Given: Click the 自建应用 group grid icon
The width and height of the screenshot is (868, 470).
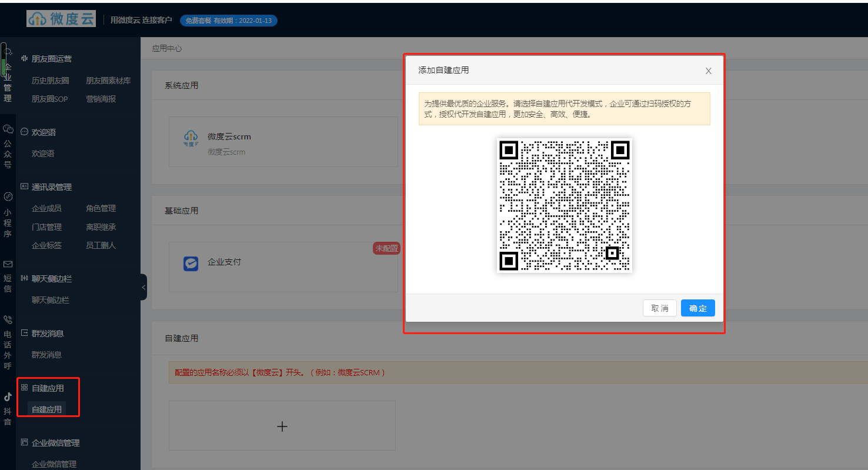Looking at the screenshot, I should 24,388.
